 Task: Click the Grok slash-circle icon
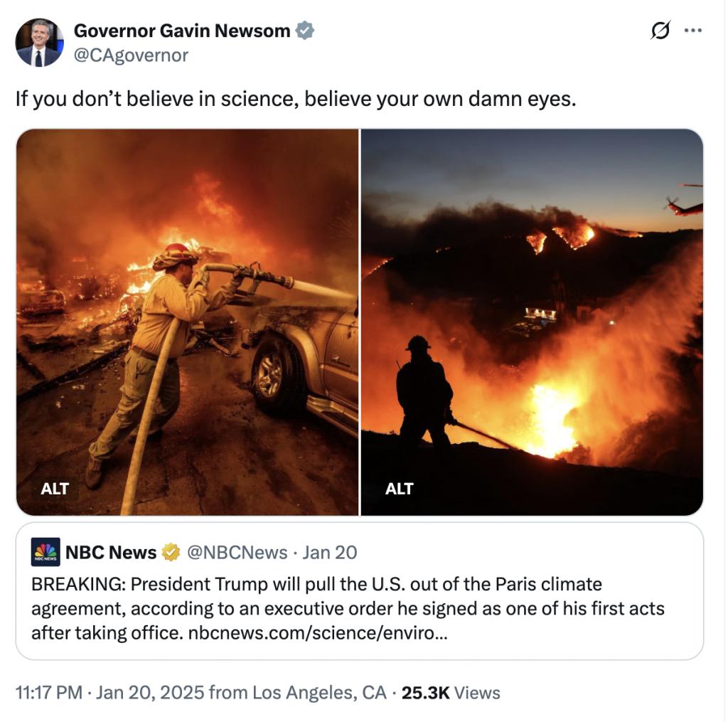660,31
